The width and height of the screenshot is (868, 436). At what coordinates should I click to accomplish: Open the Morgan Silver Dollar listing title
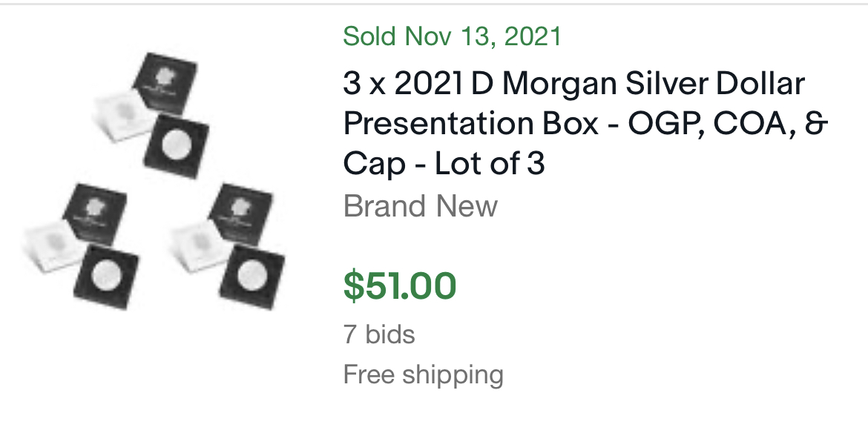(x=573, y=123)
